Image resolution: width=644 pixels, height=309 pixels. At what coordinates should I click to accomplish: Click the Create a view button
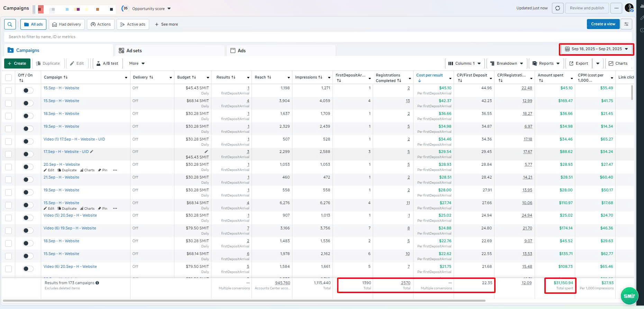pos(603,24)
